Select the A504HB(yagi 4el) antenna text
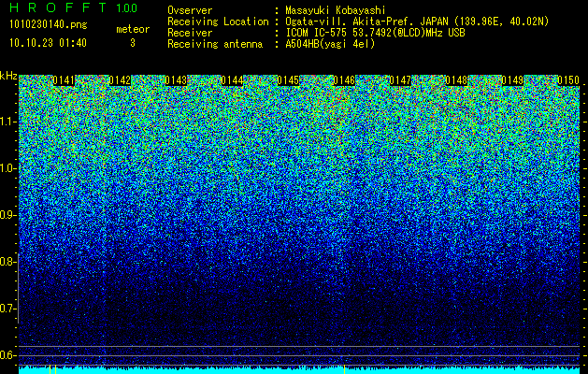This screenshot has width=588, height=374. 330,44
